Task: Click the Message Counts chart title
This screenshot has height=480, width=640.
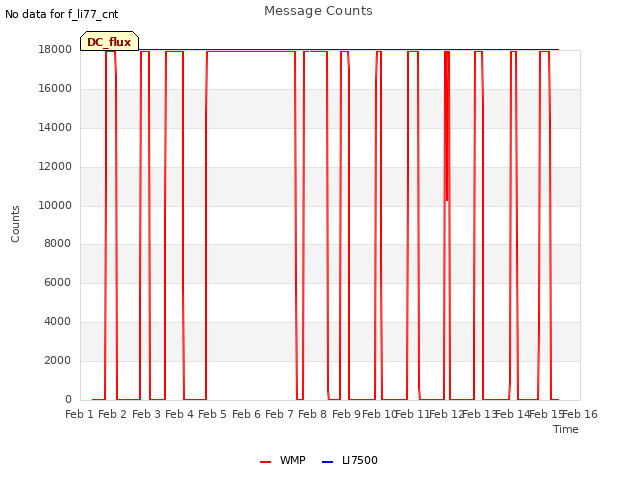Action: coord(318,11)
